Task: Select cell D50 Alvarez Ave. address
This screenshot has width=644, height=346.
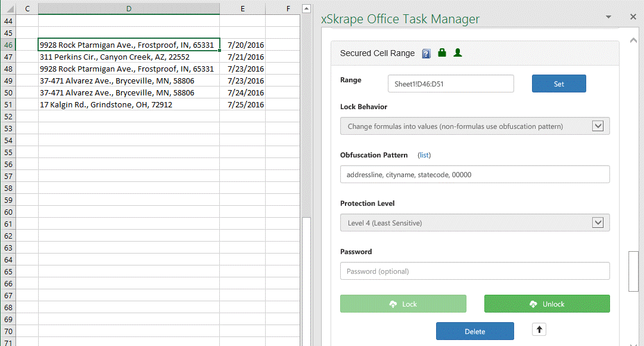Action: click(129, 92)
